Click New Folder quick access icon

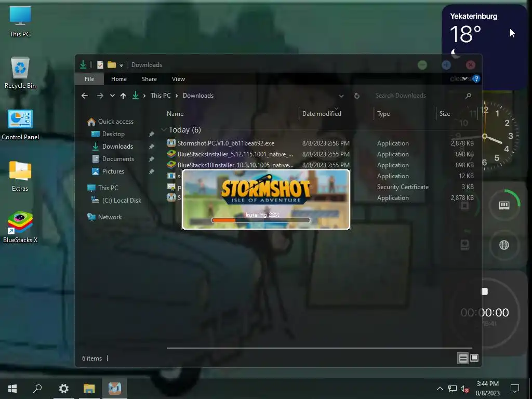point(112,65)
